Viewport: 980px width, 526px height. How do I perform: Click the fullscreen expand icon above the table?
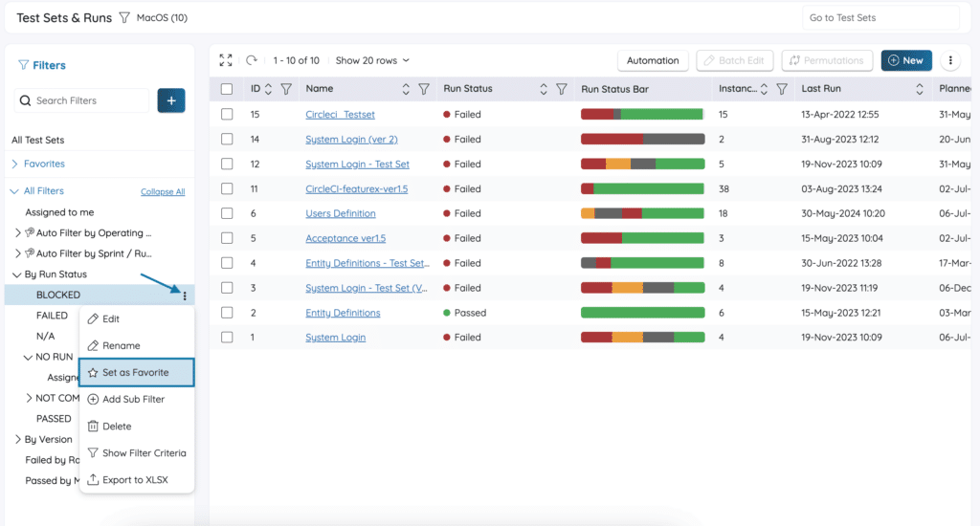(226, 60)
